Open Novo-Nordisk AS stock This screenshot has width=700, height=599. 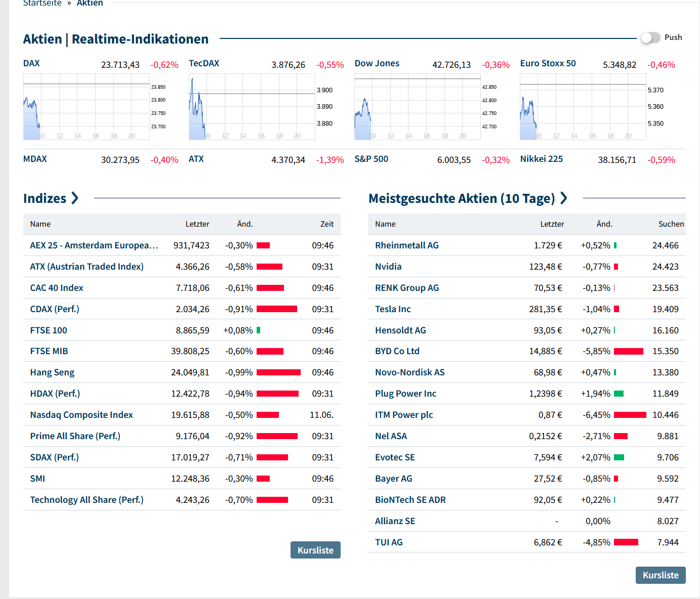(x=410, y=372)
